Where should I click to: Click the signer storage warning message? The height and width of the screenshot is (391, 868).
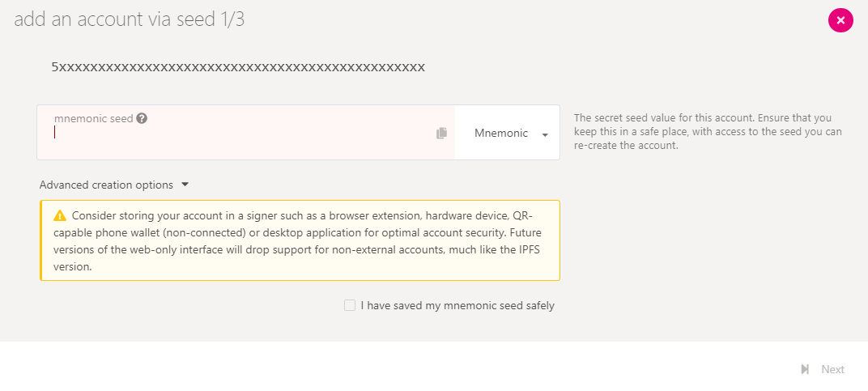pos(308,240)
